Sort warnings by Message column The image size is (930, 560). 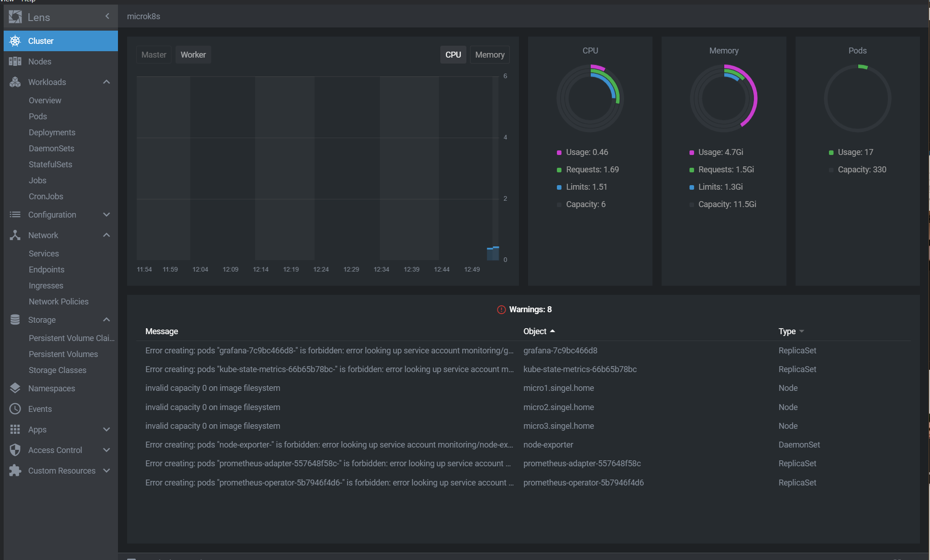tap(161, 331)
